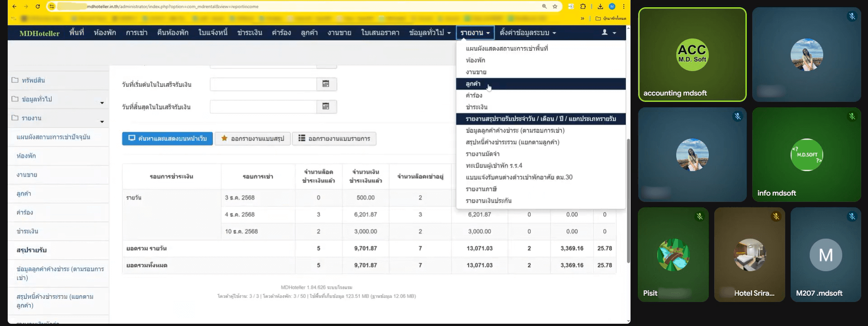
Task: Open the Chrome three-dot menu
Action: [624, 6]
